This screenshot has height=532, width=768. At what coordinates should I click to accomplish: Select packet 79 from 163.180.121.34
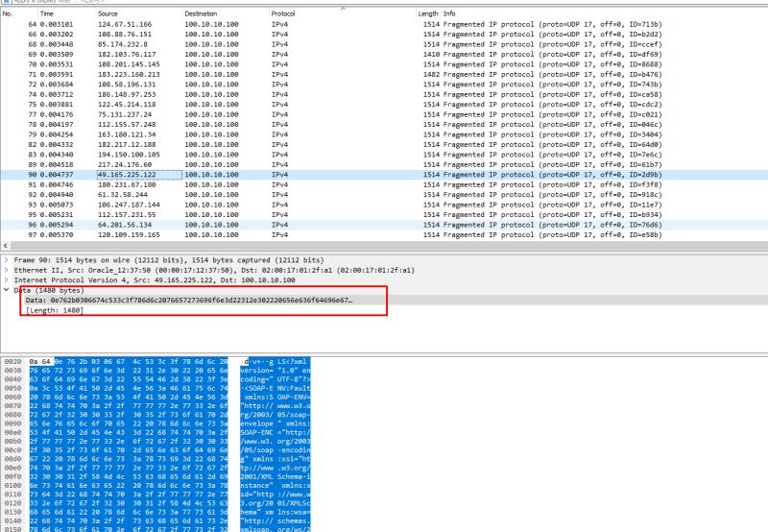384,134
